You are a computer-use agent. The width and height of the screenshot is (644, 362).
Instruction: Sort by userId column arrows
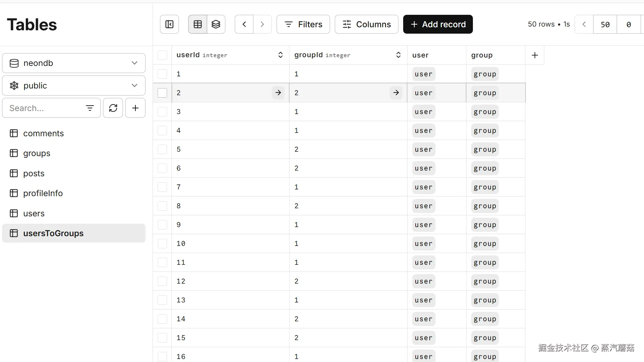point(280,55)
